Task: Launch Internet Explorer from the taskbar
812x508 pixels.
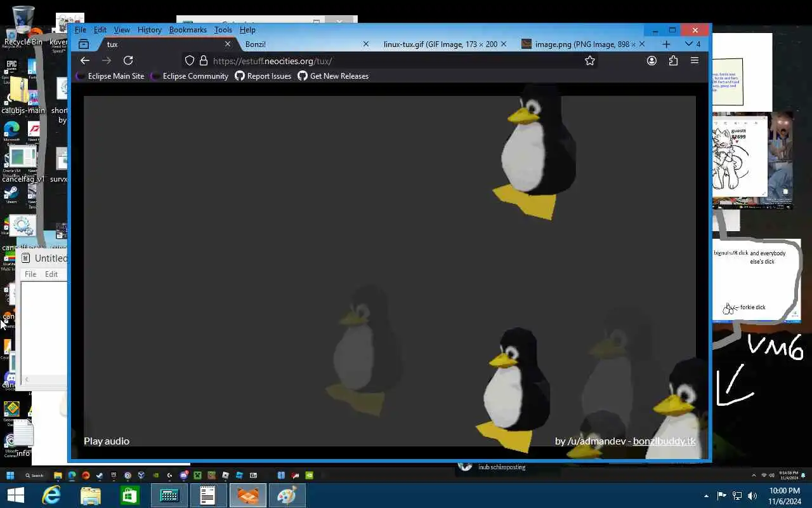Action: click(x=51, y=495)
